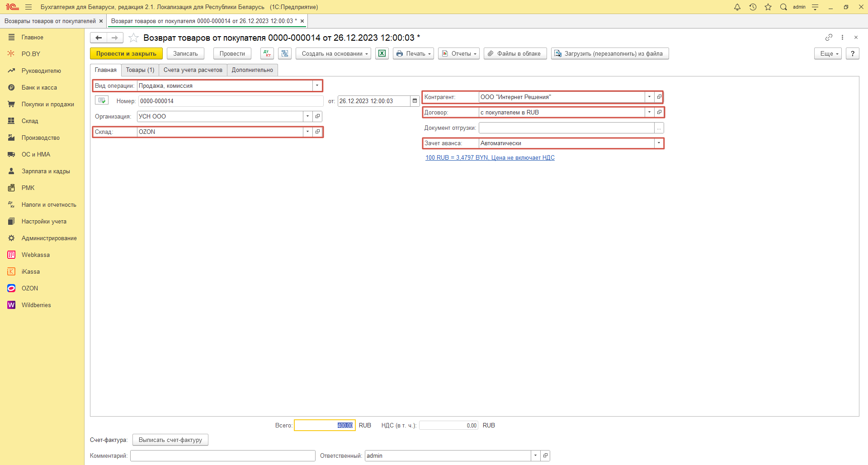
Task: Go forward with the right arrow
Action: point(115,38)
